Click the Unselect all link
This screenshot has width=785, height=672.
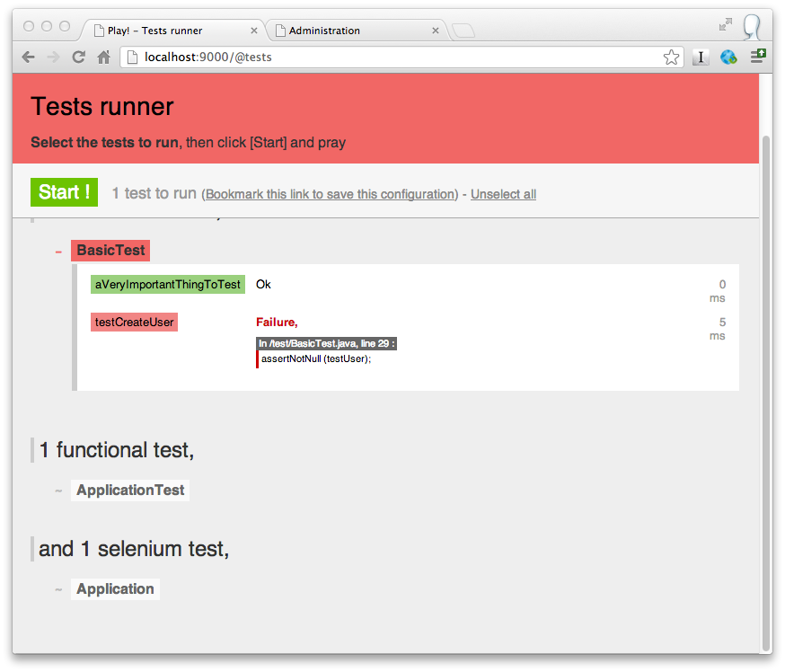(503, 194)
